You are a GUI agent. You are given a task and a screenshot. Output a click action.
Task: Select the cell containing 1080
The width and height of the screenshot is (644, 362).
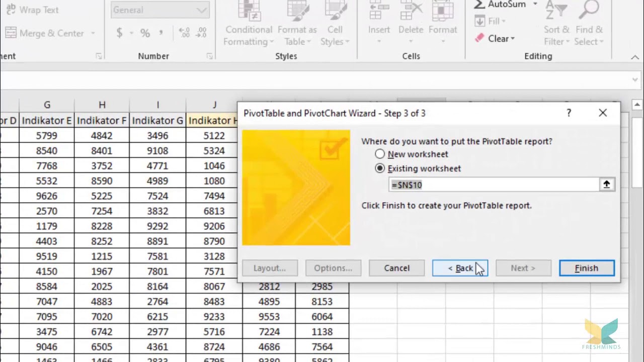(214, 180)
